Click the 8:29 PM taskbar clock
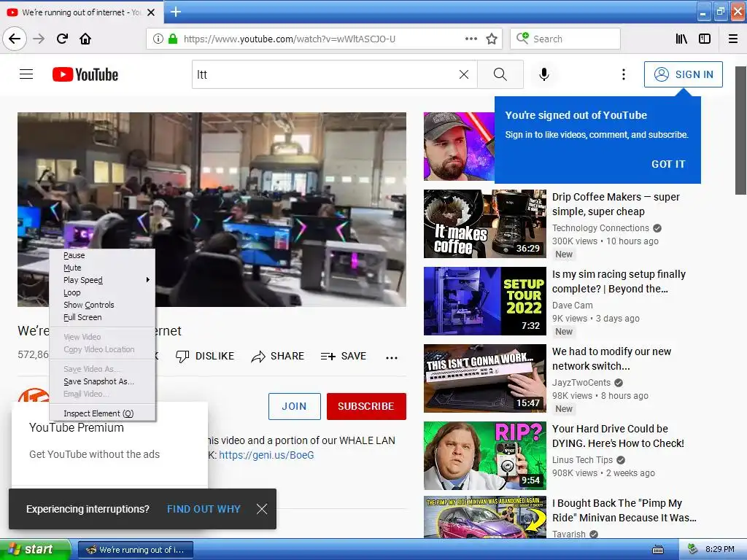Screen dimensions: 747x560 coord(719,549)
